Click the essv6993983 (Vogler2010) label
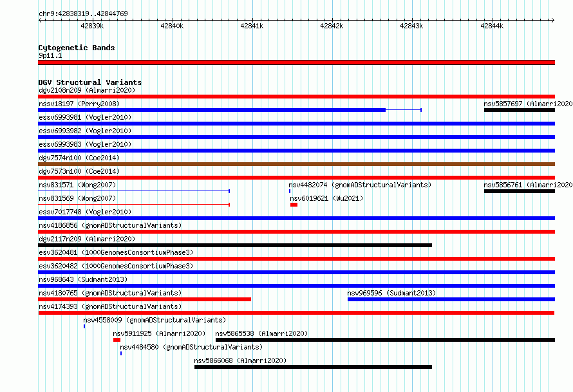 pyautogui.click(x=85, y=144)
